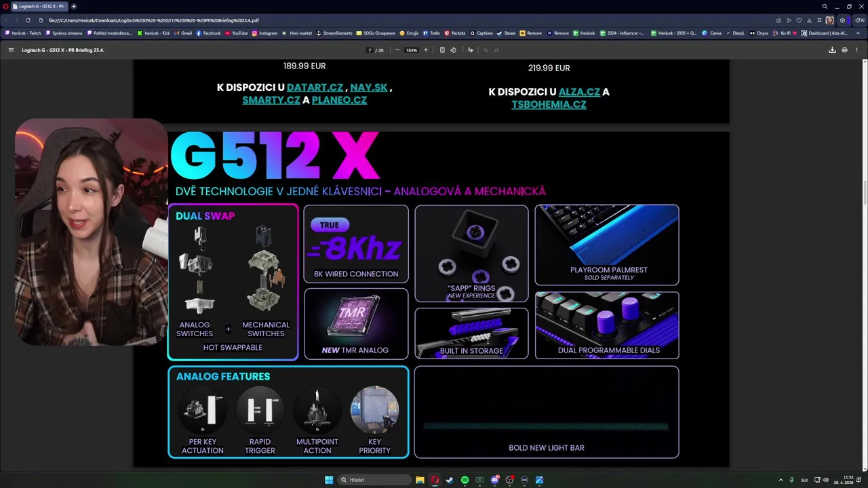Click the 183% zoom level field
Image resolution: width=868 pixels, height=488 pixels.
(412, 50)
